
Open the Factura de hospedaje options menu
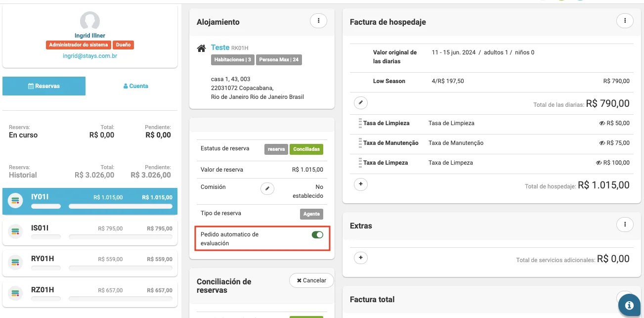point(625,21)
